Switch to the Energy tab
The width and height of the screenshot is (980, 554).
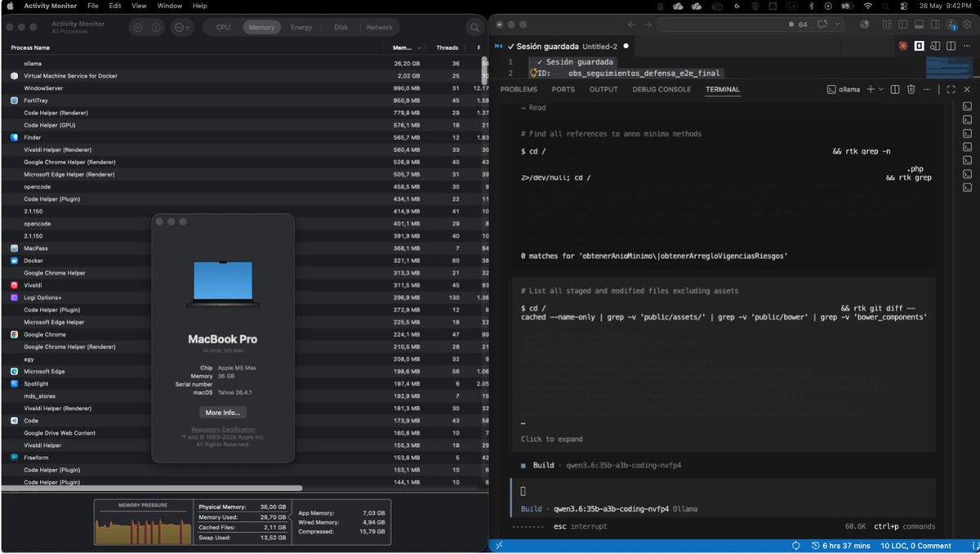(301, 27)
